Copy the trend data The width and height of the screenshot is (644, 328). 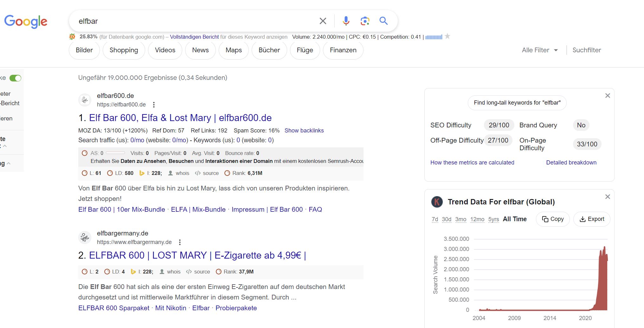(x=553, y=219)
